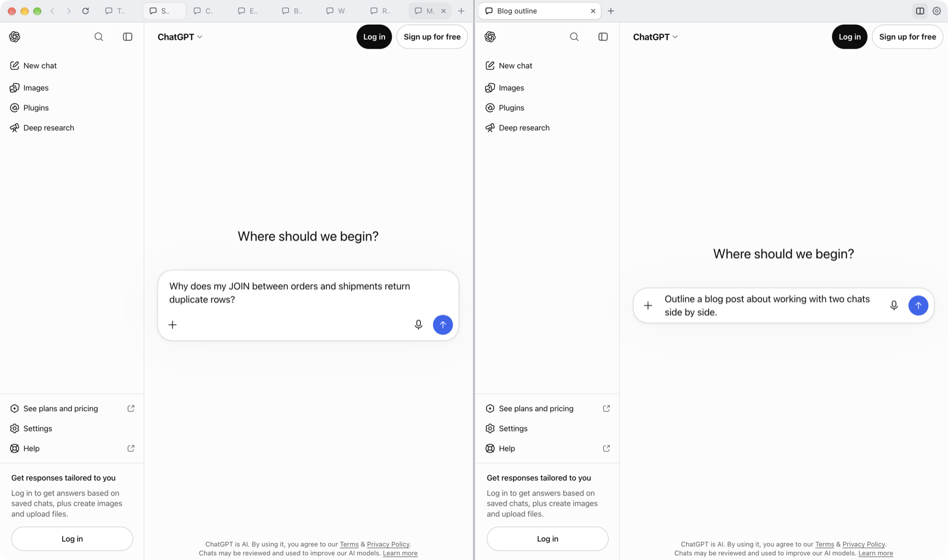Click into the JOIN orders and shipments text field
Screen dimensions: 948x560
click(x=308, y=293)
